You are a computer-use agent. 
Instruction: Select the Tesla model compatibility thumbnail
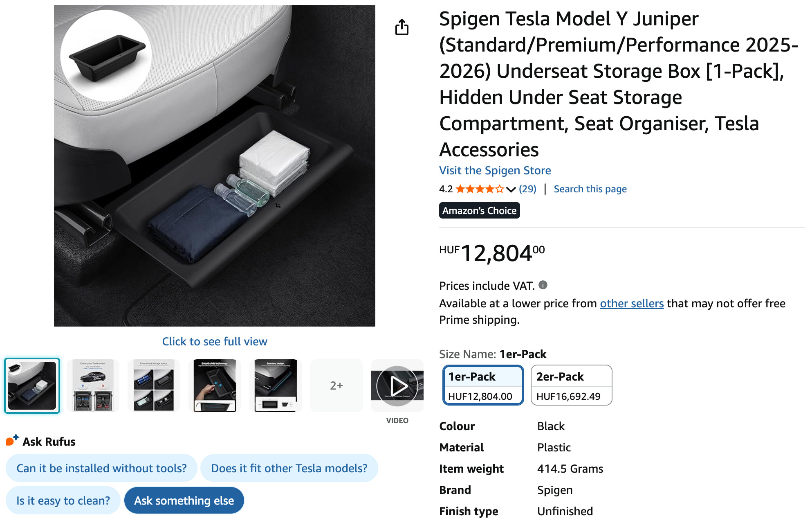coord(93,385)
